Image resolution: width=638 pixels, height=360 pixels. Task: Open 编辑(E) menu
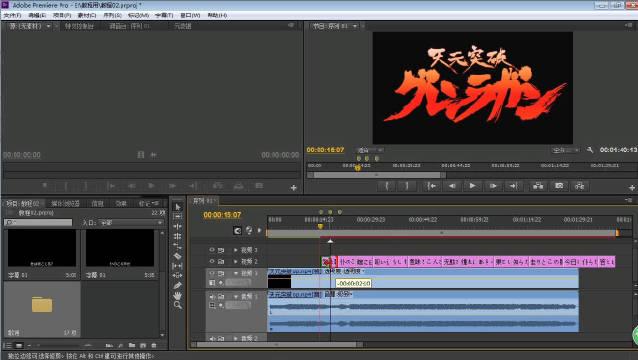(x=37, y=15)
